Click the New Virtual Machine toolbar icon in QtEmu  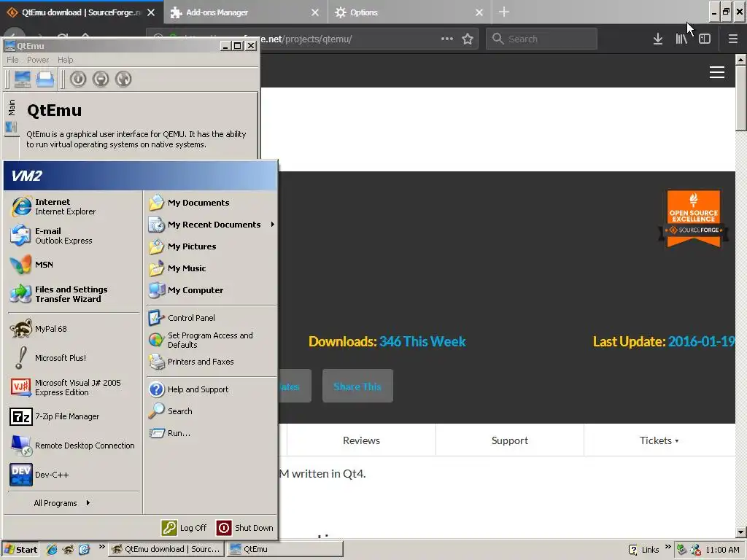tap(23, 79)
